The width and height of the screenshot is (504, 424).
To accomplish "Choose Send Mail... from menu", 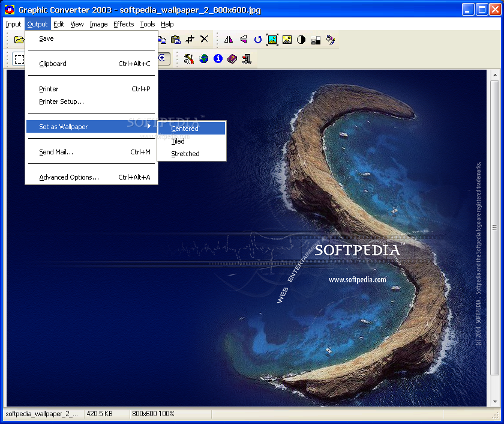I will click(92, 152).
